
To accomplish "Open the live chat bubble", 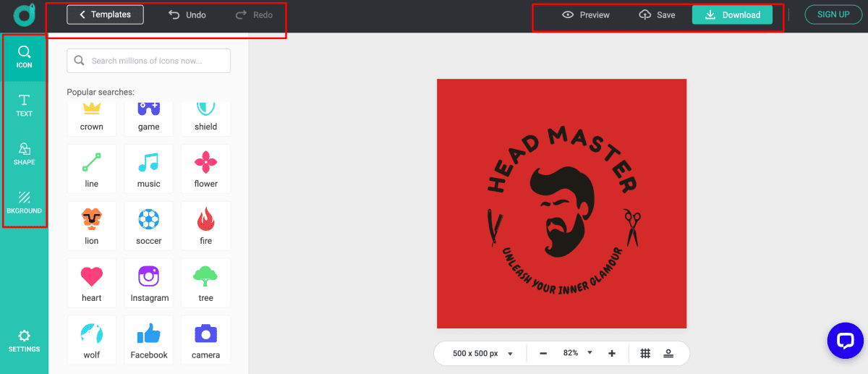I will point(845,341).
